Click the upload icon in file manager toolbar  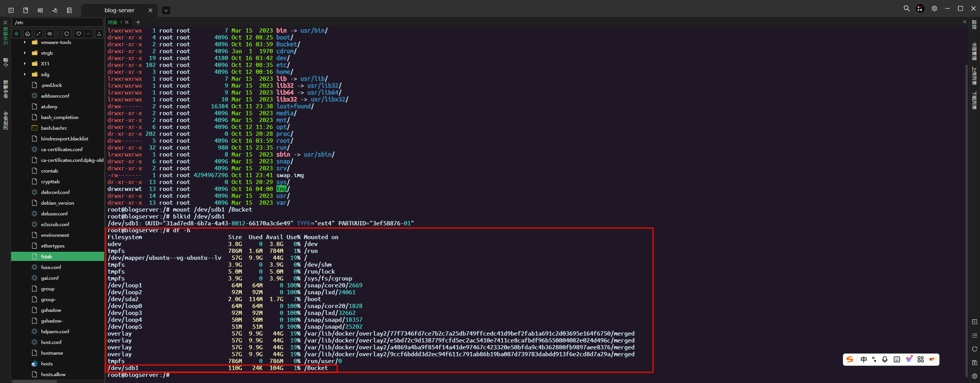click(99, 34)
